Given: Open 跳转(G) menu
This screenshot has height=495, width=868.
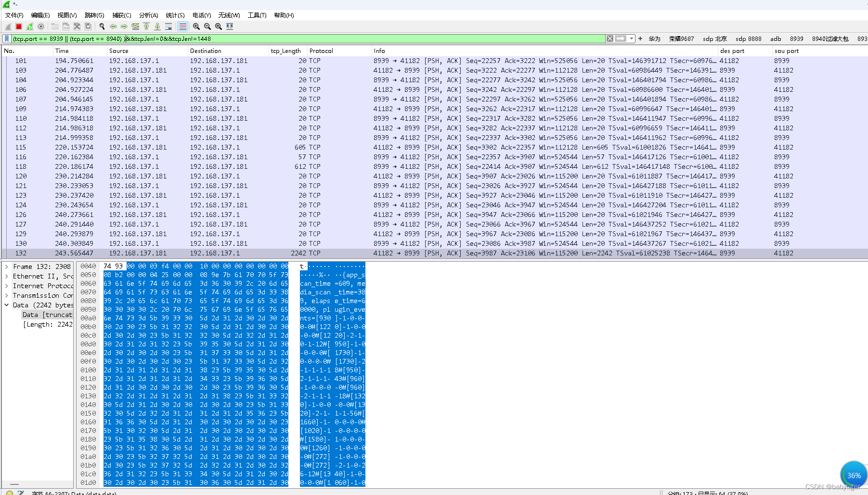Looking at the screenshot, I should [x=94, y=15].
